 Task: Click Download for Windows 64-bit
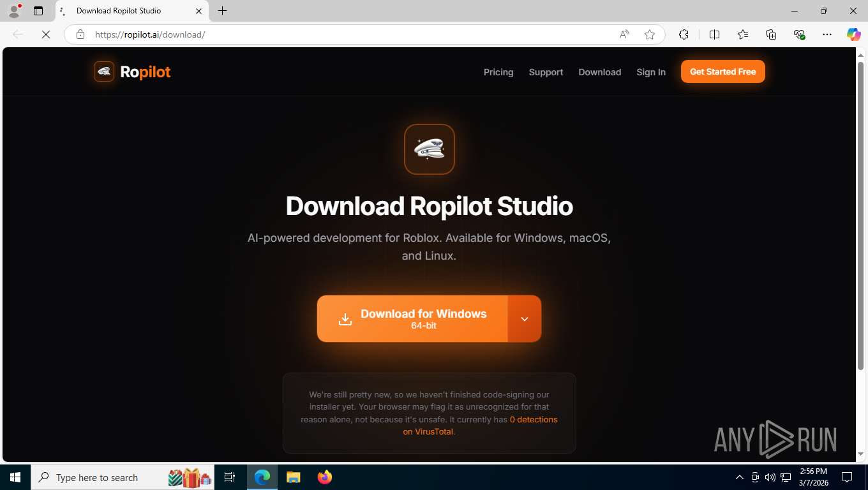tap(412, 319)
